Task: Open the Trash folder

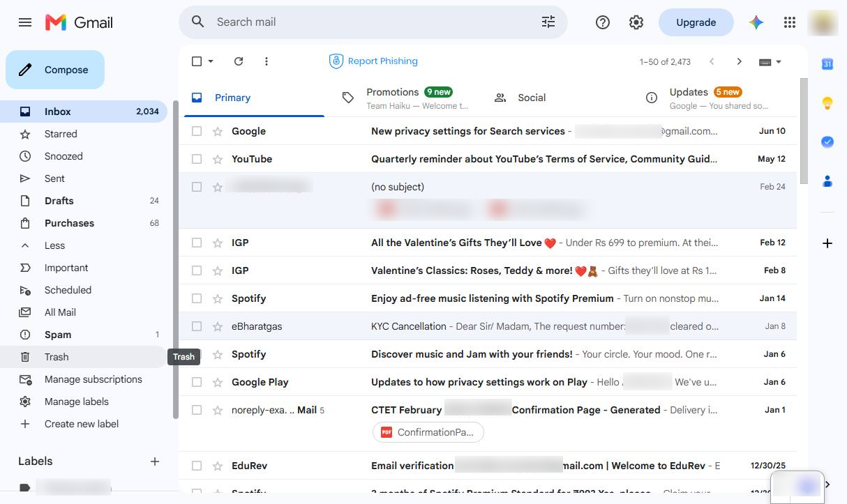Action: click(x=84, y=357)
